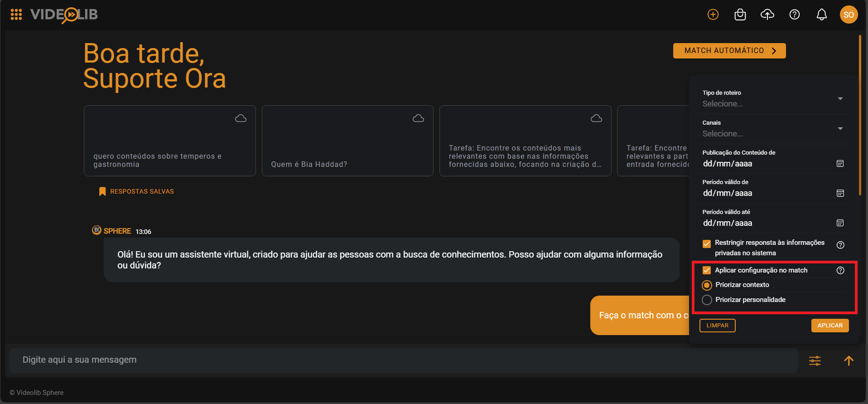Click the Videolib logo
This screenshot has height=404, width=868.
tap(64, 15)
